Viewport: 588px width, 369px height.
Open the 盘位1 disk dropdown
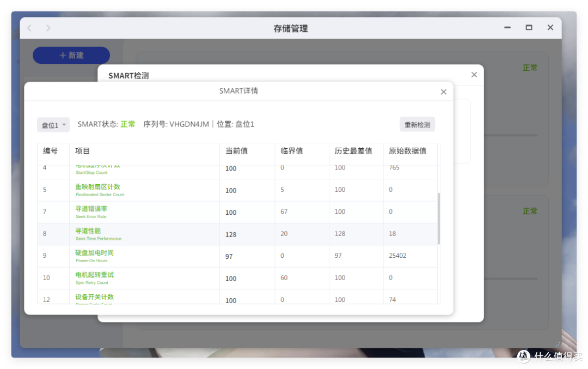click(53, 125)
